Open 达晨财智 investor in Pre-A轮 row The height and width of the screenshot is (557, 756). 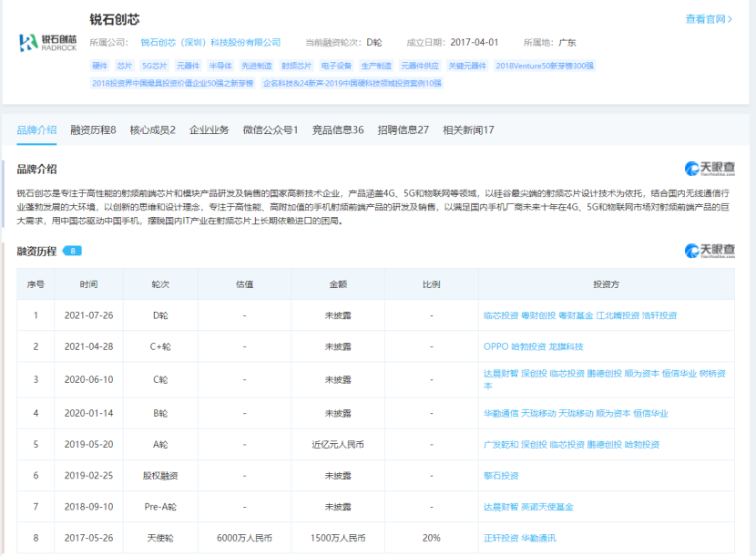tap(500, 507)
